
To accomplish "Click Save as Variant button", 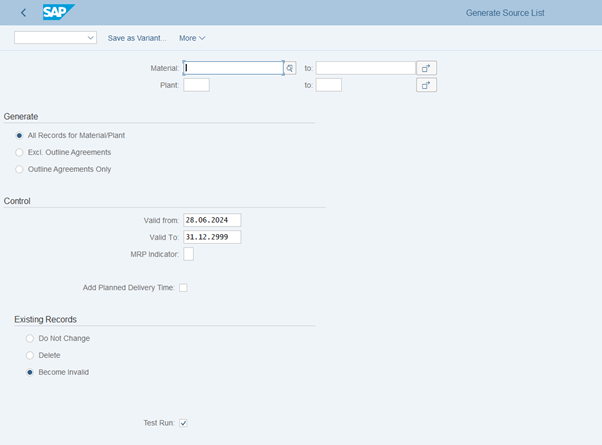I will point(137,38).
